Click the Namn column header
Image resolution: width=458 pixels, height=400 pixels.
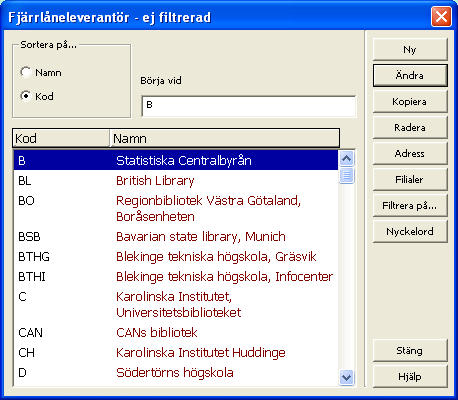pyautogui.click(x=224, y=138)
